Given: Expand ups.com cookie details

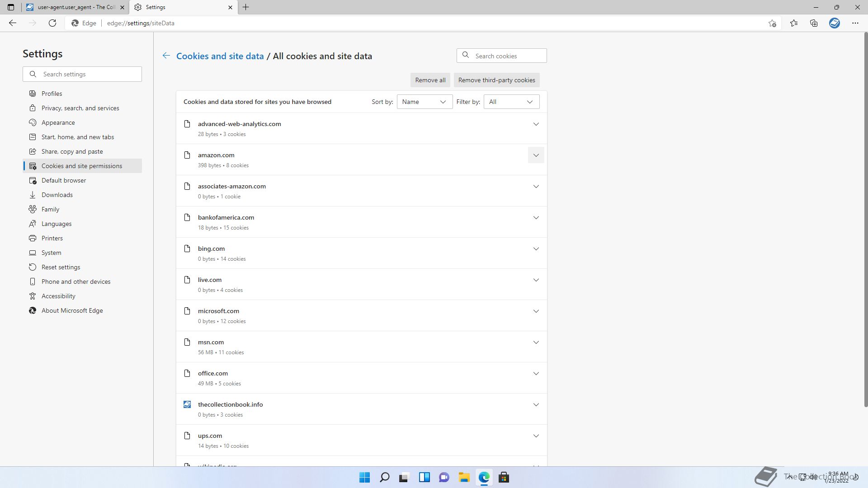Looking at the screenshot, I should 536,436.
